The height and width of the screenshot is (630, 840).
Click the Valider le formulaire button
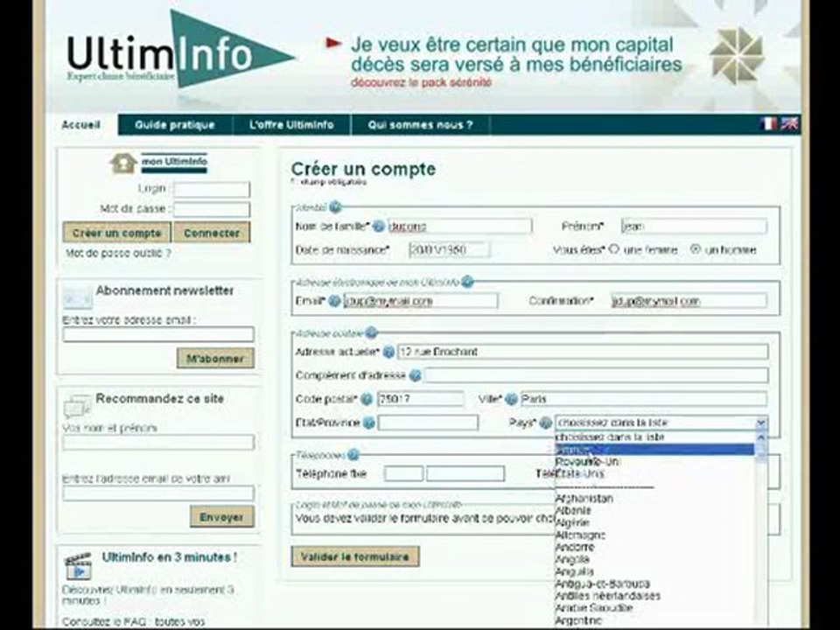[x=355, y=556]
